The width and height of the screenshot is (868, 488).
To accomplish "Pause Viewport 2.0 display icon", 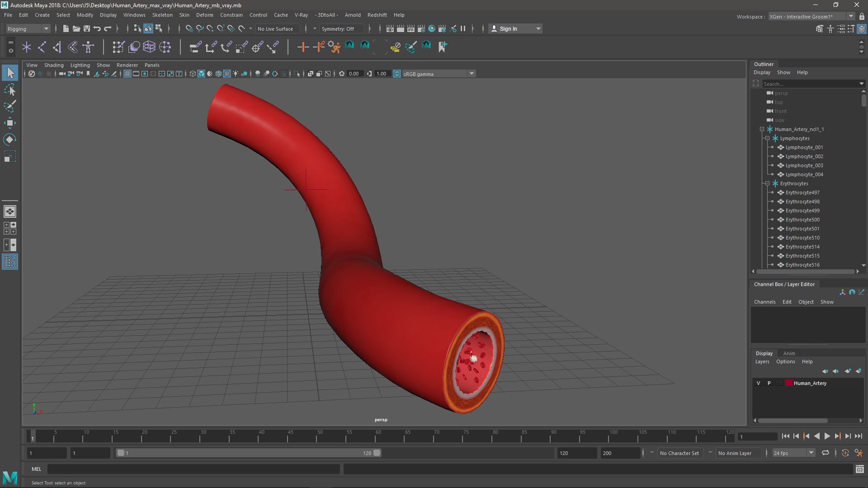I will [x=463, y=28].
